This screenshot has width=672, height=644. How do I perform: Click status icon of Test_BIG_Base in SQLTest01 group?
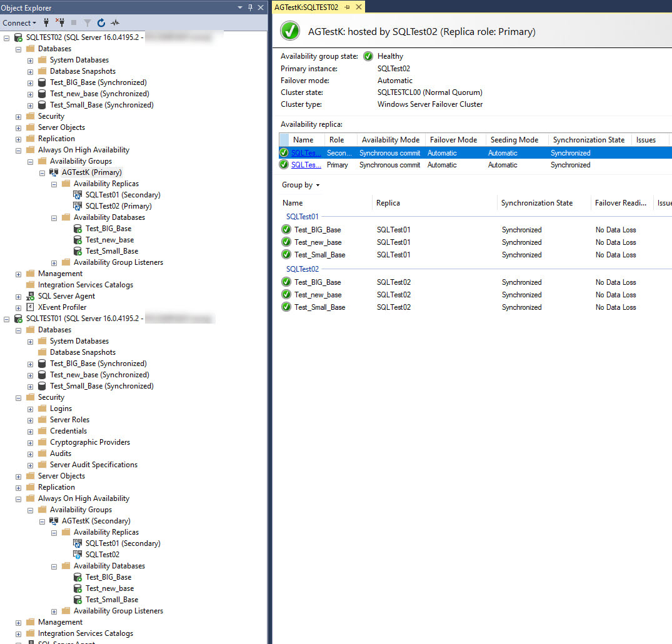286,230
